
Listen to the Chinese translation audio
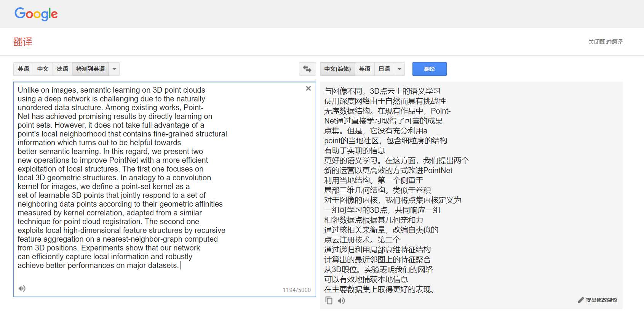(342, 301)
